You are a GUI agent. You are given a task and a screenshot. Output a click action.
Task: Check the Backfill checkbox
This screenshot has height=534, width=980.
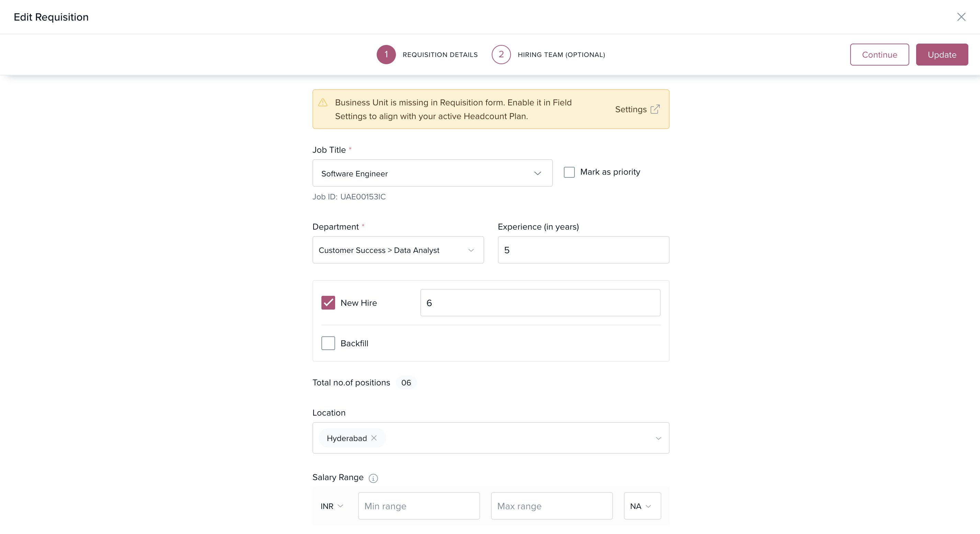328,343
